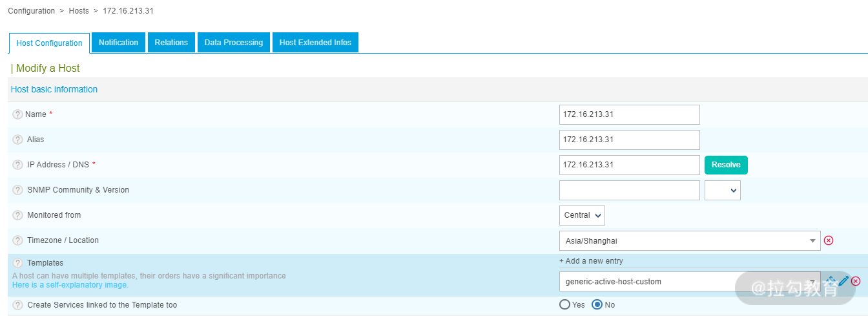Switch to the Relations tab

click(x=171, y=43)
